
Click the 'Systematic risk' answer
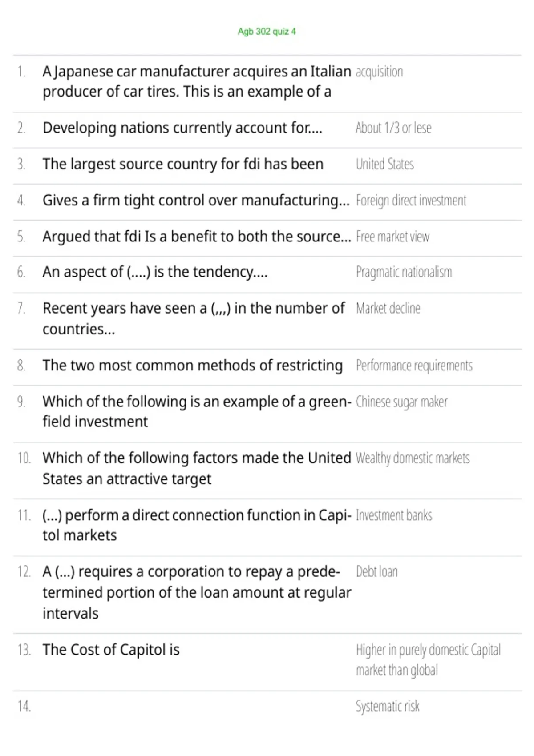(387, 706)
